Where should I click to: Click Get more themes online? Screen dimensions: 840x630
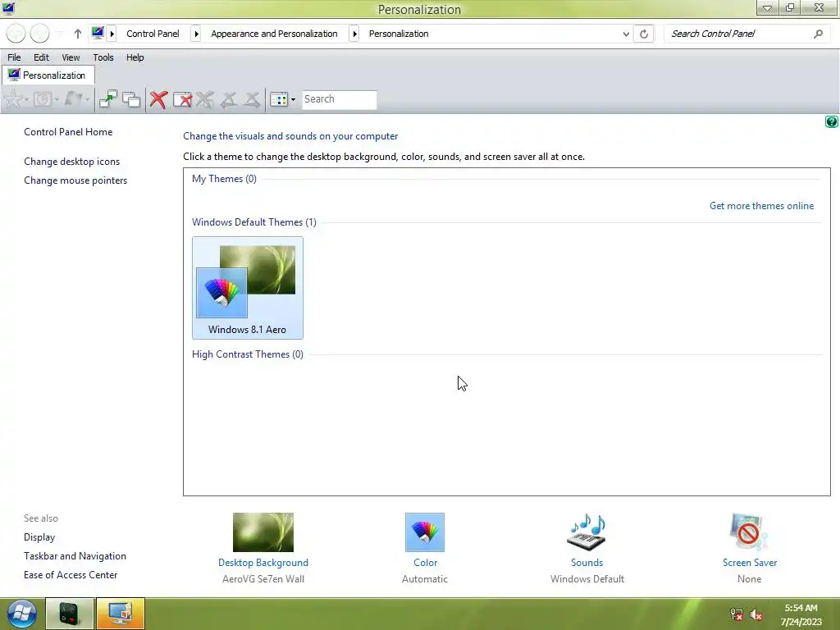point(761,206)
